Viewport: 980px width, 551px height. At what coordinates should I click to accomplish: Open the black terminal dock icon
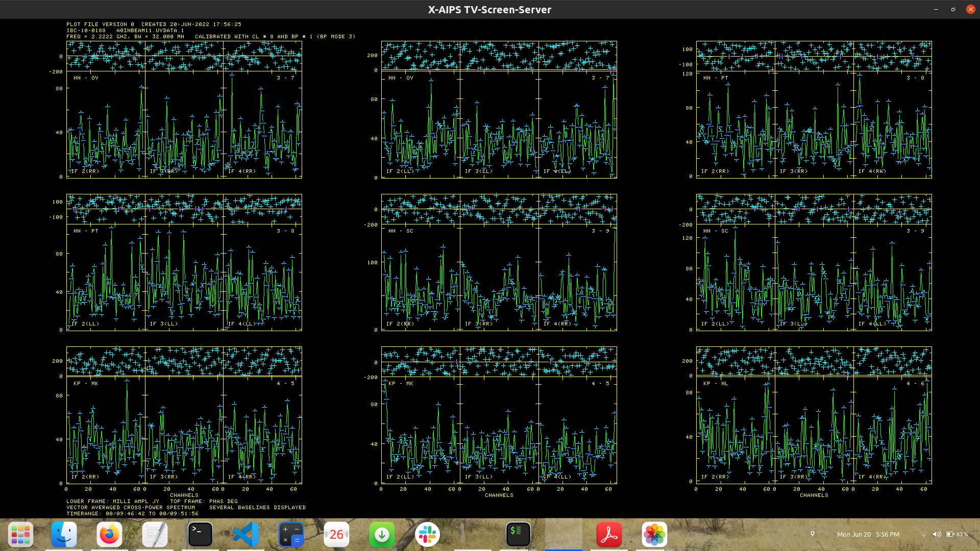point(200,535)
